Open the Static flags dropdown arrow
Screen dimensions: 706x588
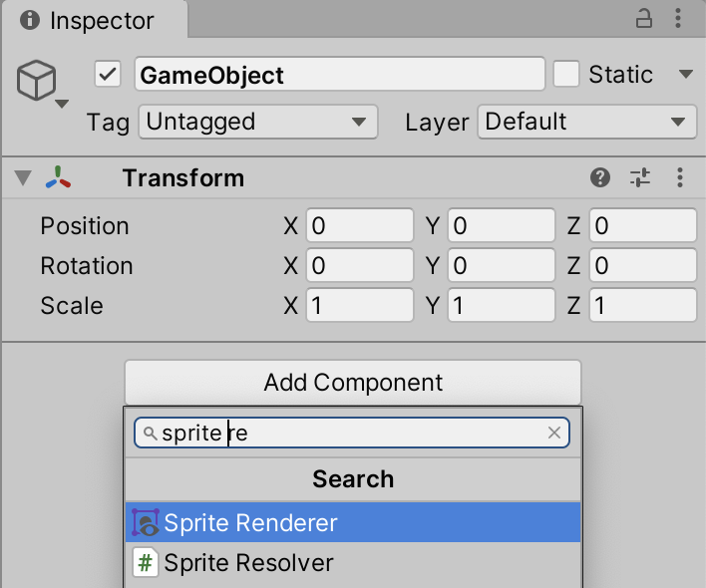(685, 75)
